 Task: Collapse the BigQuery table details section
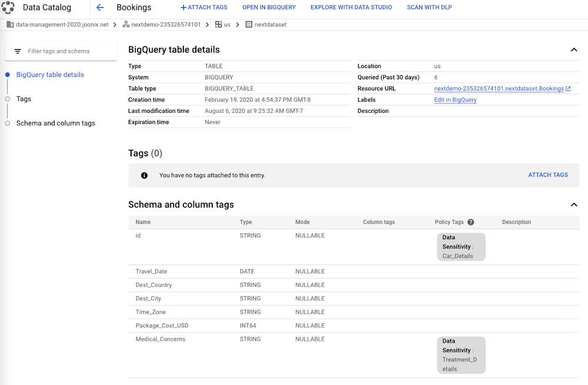(574, 50)
